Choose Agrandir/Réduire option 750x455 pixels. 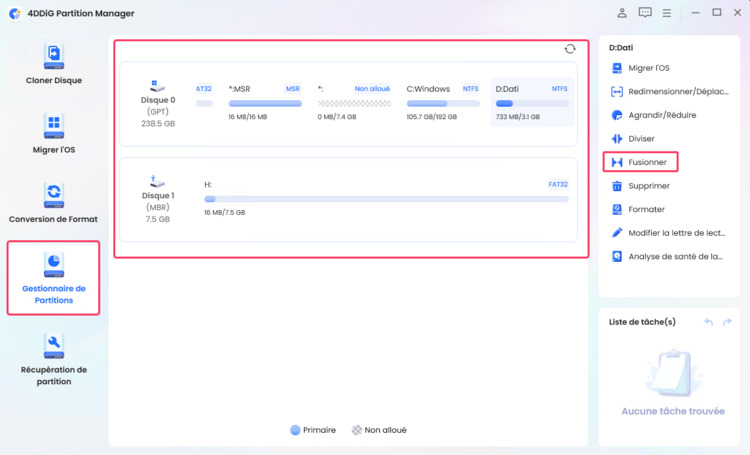pos(662,115)
